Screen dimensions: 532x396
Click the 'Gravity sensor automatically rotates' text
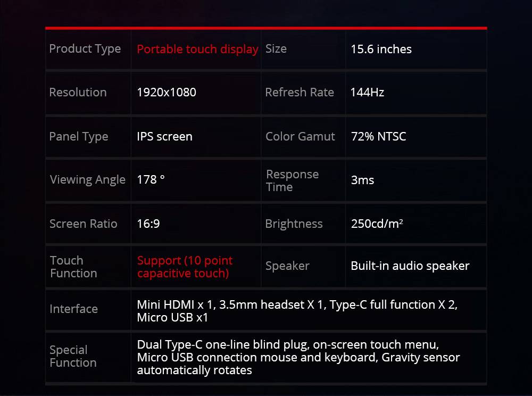(x=298, y=364)
